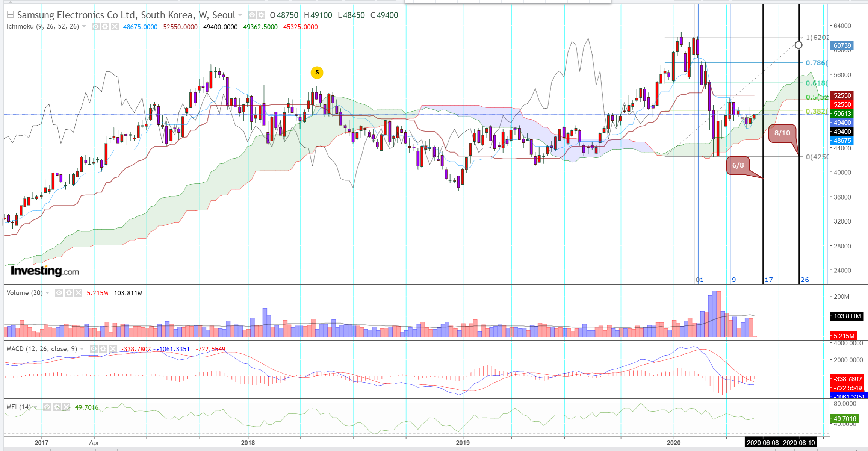This screenshot has height=451, width=868.
Task: Toggle MACD indicator visibility eye
Action: 94,349
